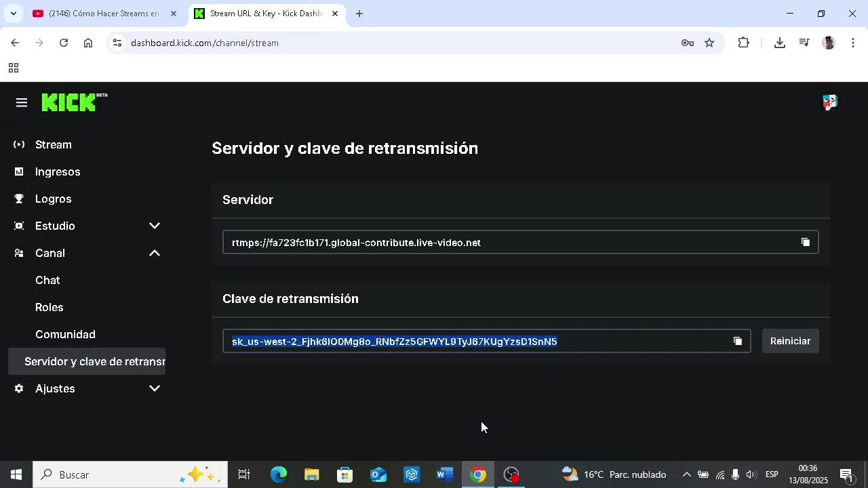Open the volume control in system tray

point(751,474)
